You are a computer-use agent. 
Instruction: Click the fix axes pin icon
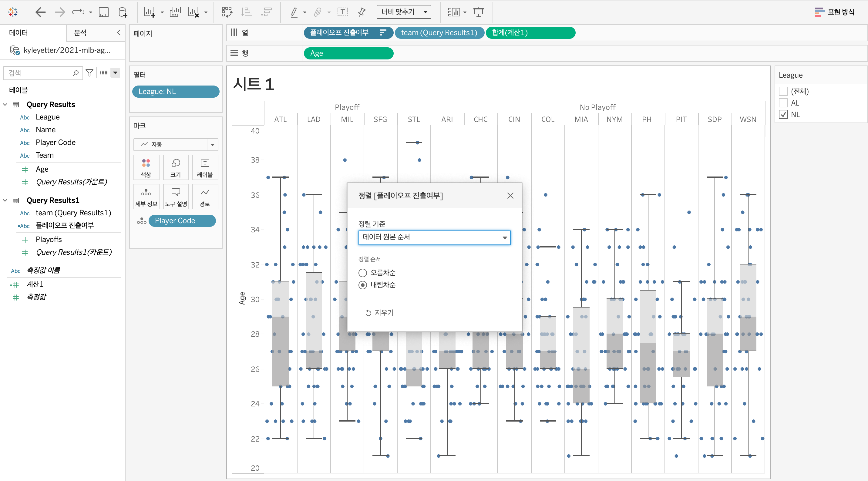[362, 12]
